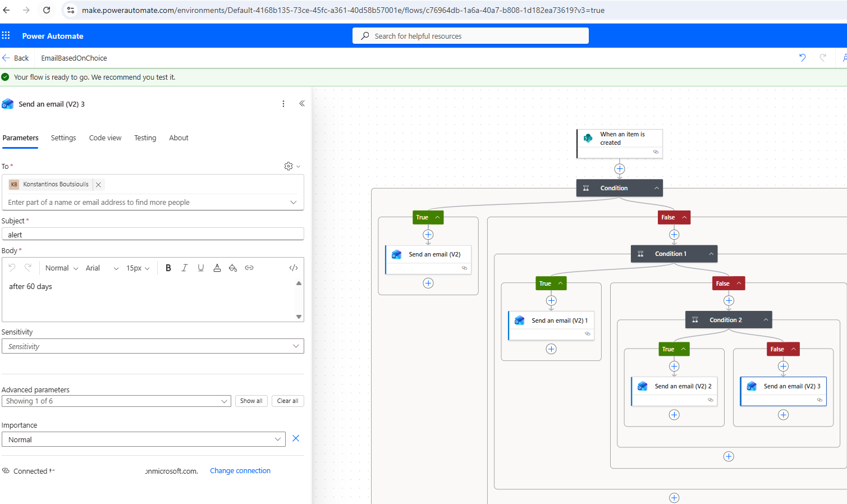Toggle code view in body editor

click(x=293, y=268)
